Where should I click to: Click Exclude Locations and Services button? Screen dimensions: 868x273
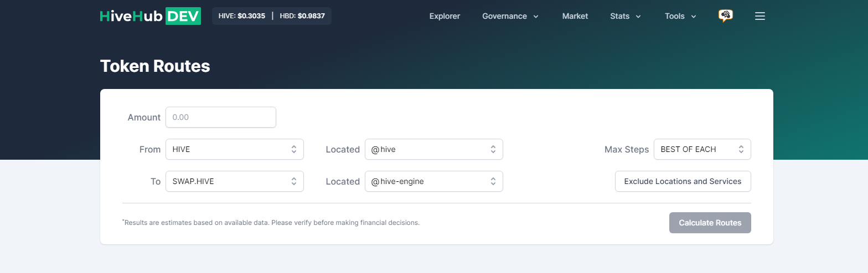coord(683,181)
